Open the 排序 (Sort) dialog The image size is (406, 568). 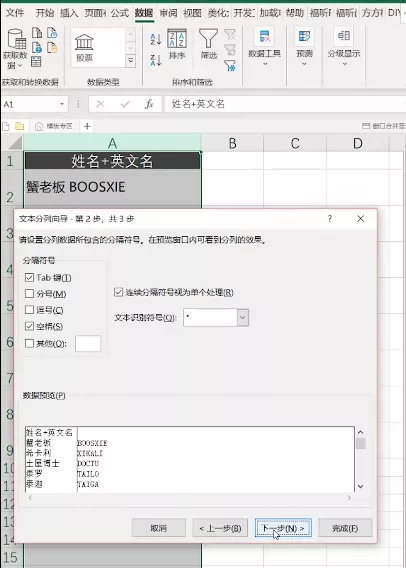click(177, 45)
